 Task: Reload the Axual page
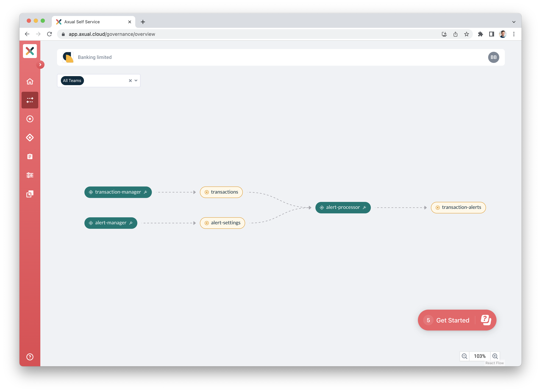click(x=49, y=34)
